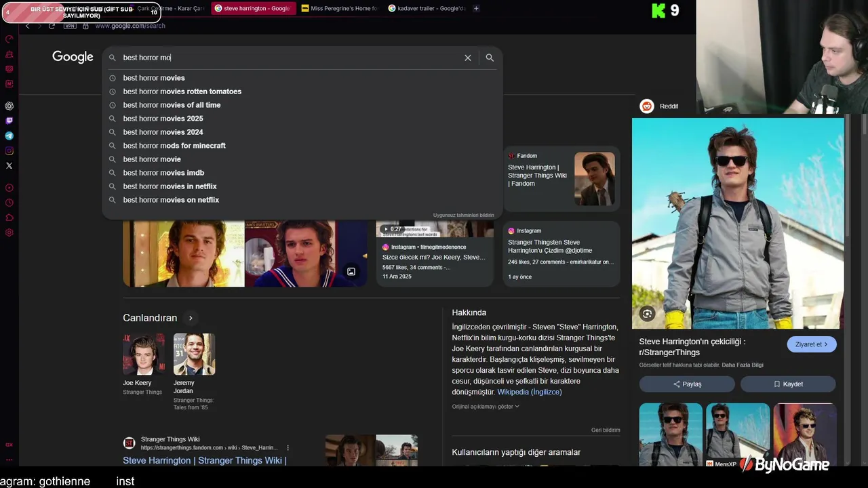Click the address bar URL www.google.com/search

point(130,26)
